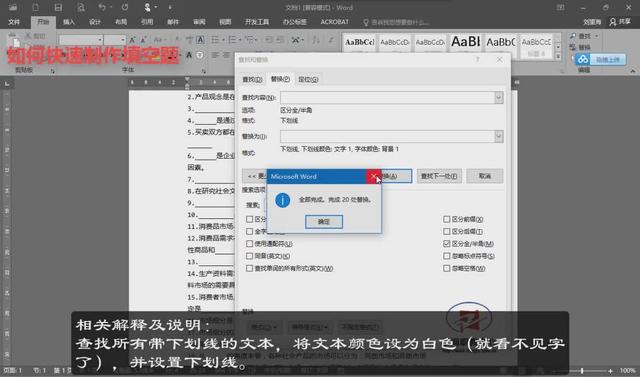
Task: Click the new blank document icon
Action: coord(36,7)
